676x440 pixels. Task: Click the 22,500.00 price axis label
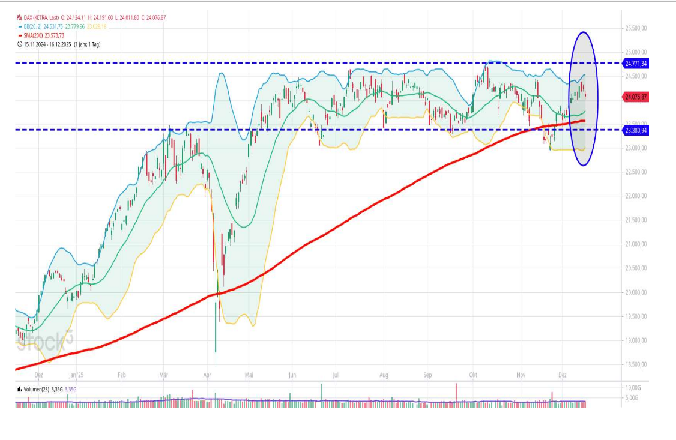click(636, 172)
